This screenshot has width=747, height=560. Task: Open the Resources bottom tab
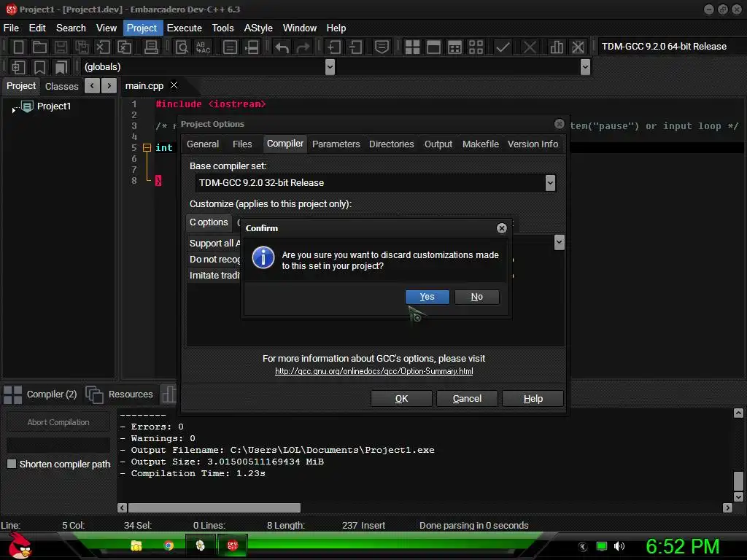[120, 394]
